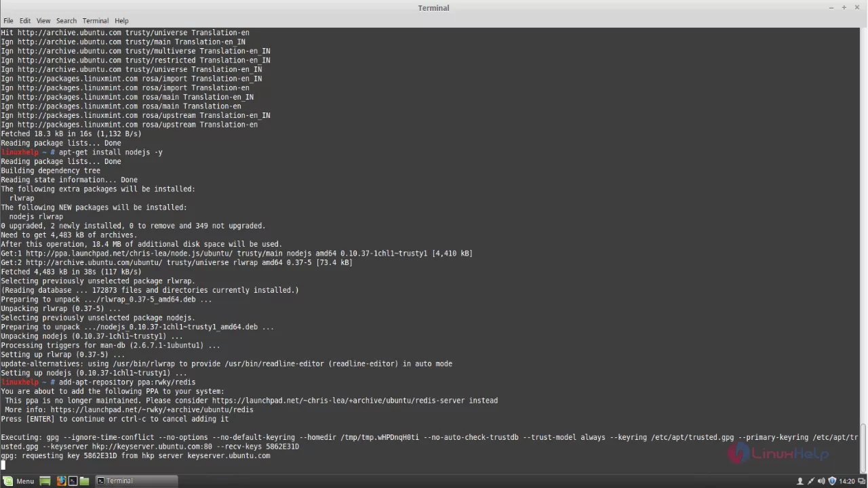Open the File menu
Screen dimensions: 868x488
click(8, 20)
